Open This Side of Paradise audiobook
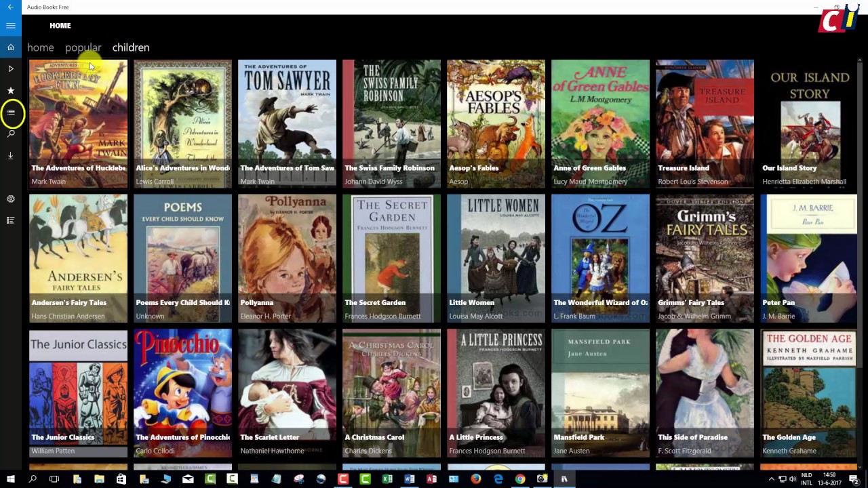The image size is (868, 488). (x=705, y=393)
